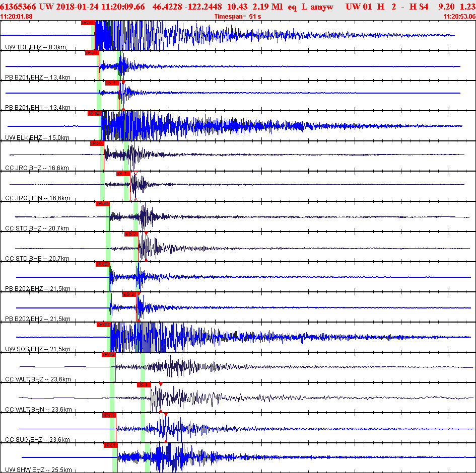Click the 'UW 01' text in header

[359, 7]
